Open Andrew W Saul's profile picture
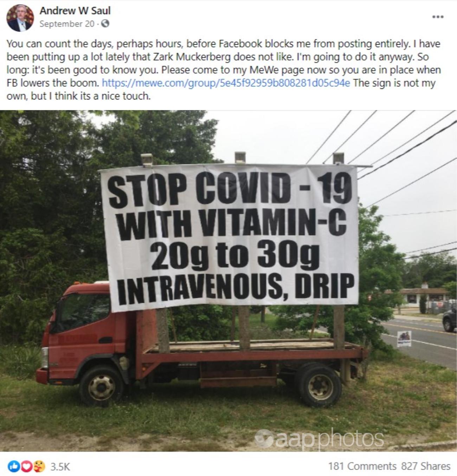 coord(20,18)
